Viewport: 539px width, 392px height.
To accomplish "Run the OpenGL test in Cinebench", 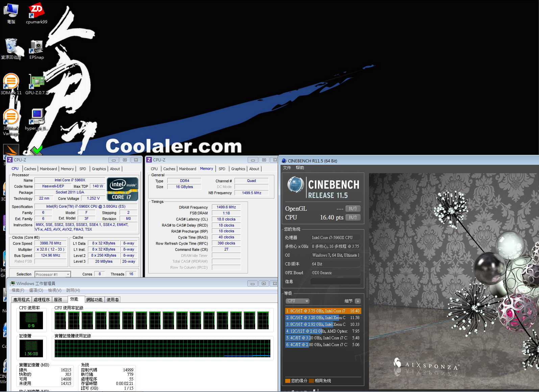I will (353, 209).
